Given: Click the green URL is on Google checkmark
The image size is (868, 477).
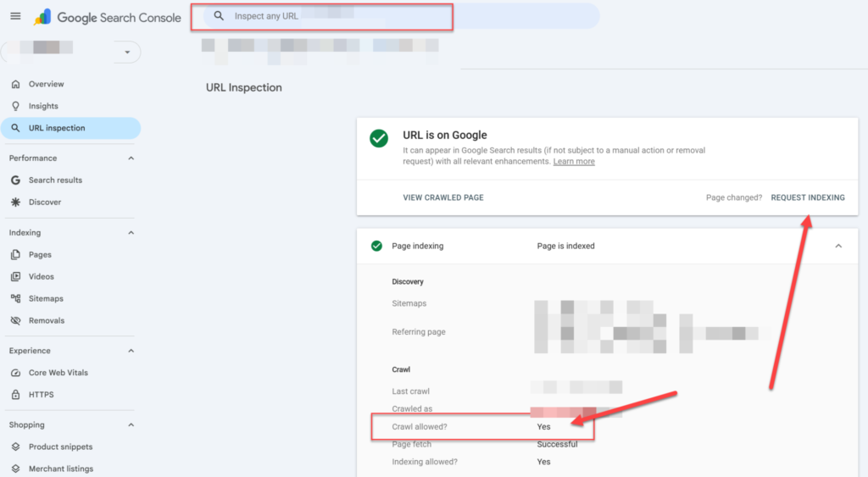Looking at the screenshot, I should click(379, 138).
